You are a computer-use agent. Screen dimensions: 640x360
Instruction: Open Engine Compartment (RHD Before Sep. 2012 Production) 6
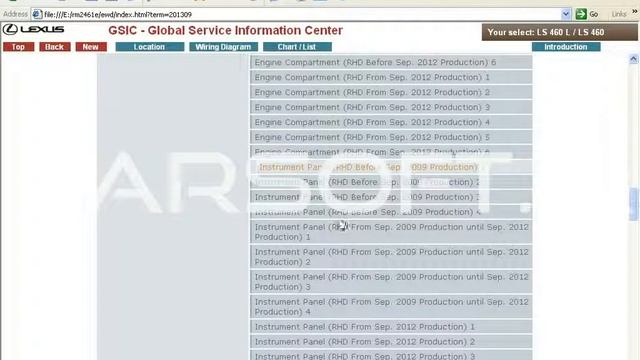click(x=391, y=62)
